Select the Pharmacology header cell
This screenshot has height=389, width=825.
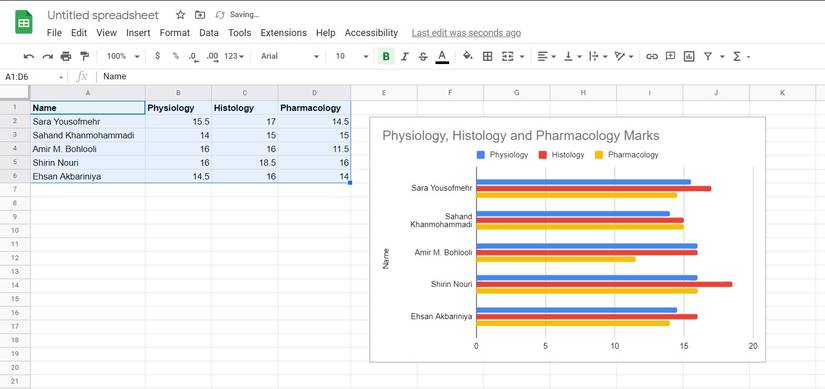(x=314, y=108)
